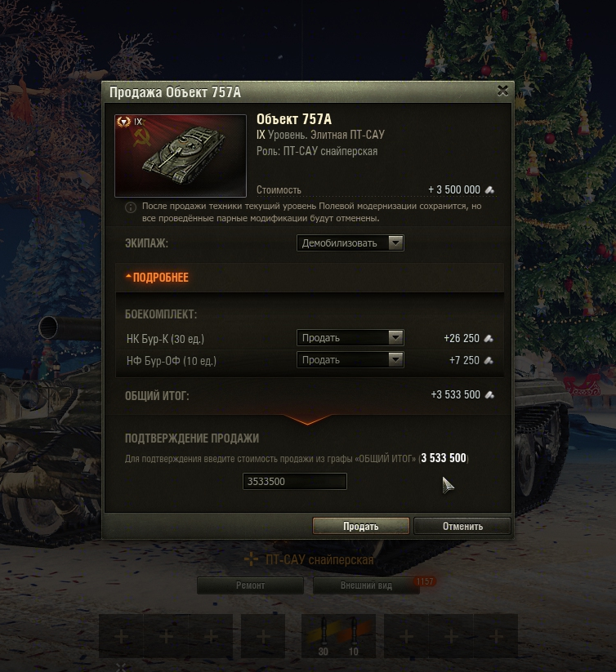Select the shell slot showing 30 rounds
Viewport: 616px width, 672px height.
point(324,636)
